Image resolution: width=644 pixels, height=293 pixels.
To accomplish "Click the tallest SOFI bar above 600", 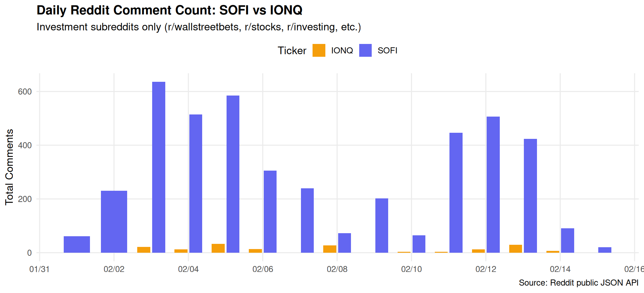I will [159, 167].
